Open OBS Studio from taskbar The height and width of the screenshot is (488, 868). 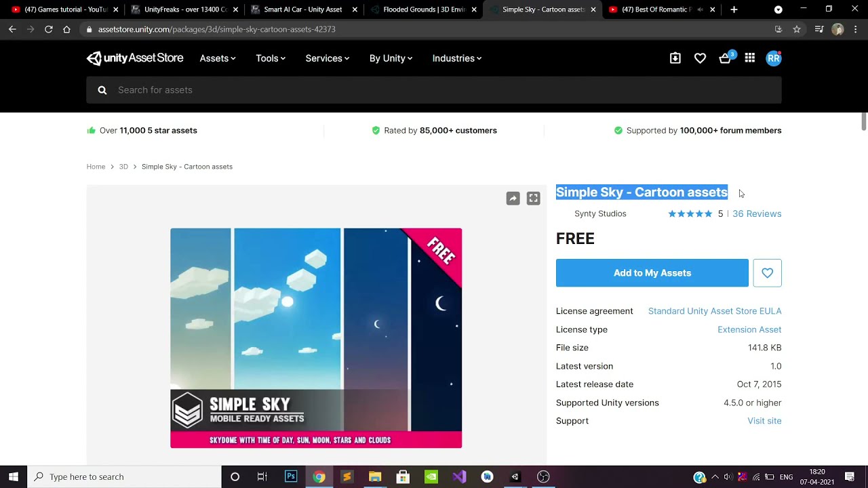(x=543, y=476)
